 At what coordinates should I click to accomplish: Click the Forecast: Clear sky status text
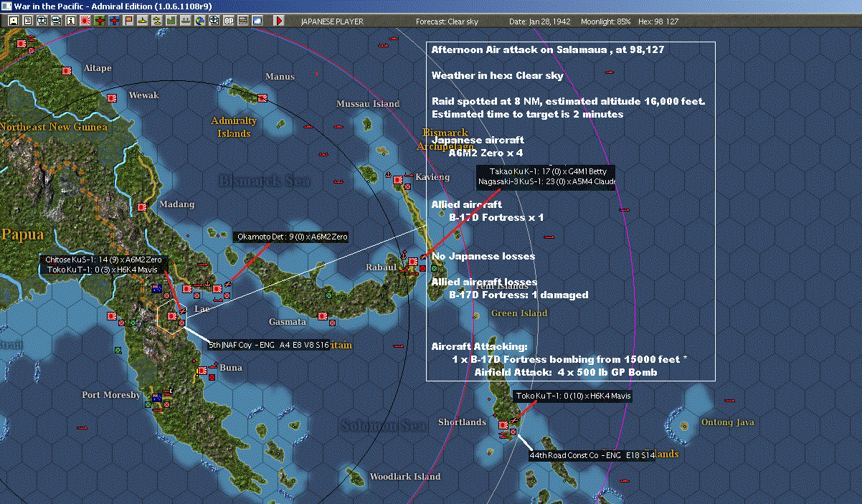447,22
